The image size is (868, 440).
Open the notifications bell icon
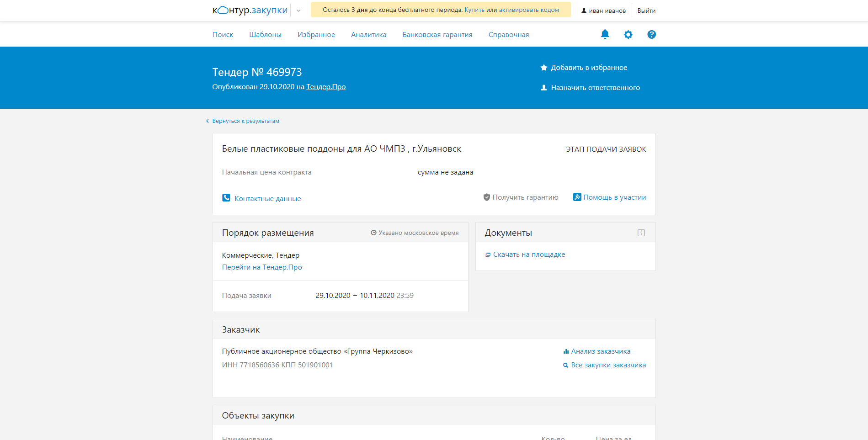605,34
